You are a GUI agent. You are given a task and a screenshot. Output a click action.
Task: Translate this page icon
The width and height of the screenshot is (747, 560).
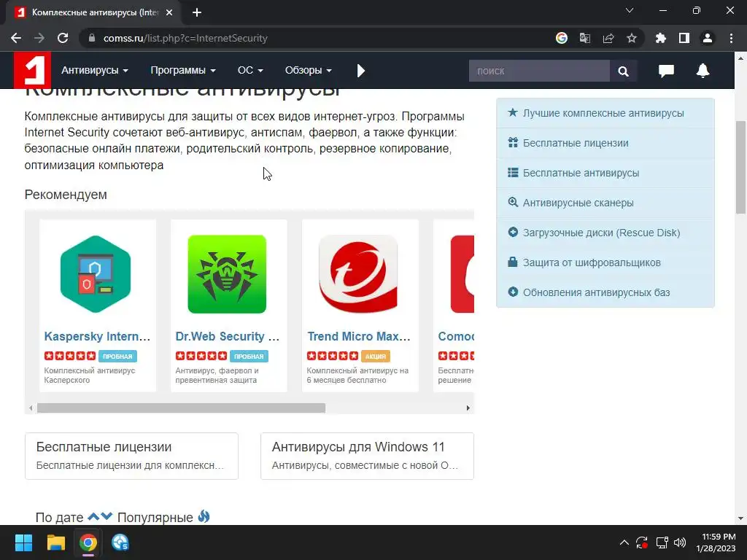point(585,38)
